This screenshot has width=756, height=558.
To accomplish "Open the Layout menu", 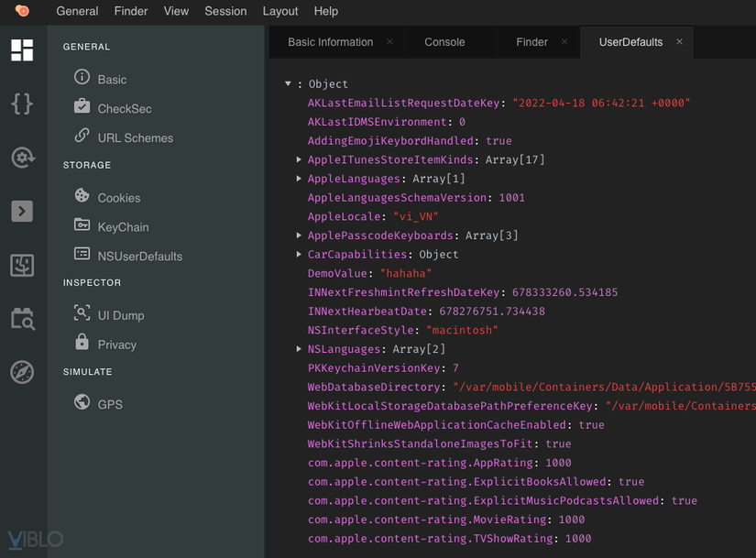I will [x=279, y=11].
